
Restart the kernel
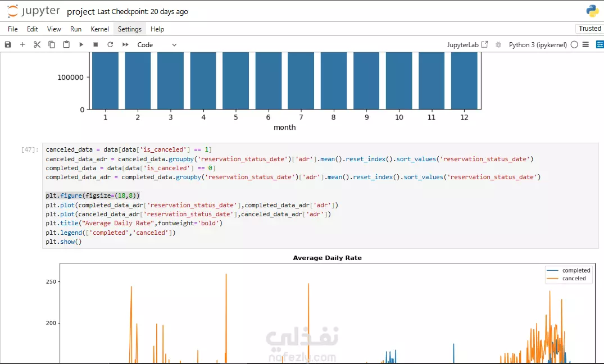(x=110, y=45)
